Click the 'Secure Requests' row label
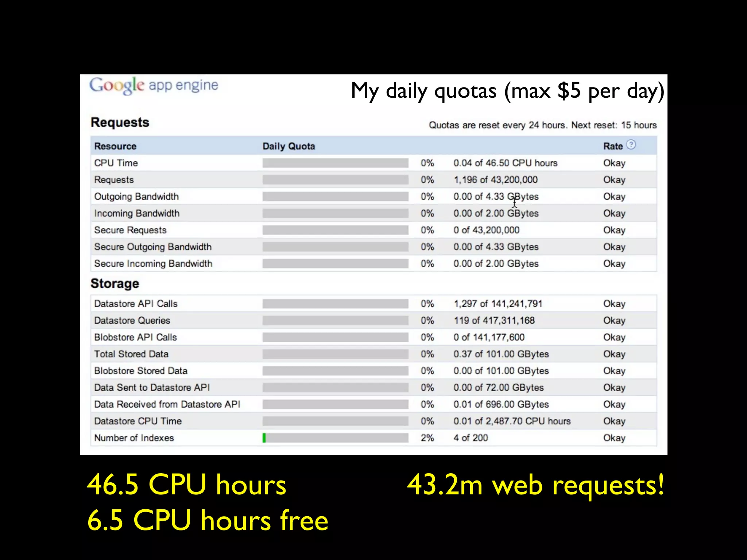Screen dimensions: 747x560 tap(130, 230)
